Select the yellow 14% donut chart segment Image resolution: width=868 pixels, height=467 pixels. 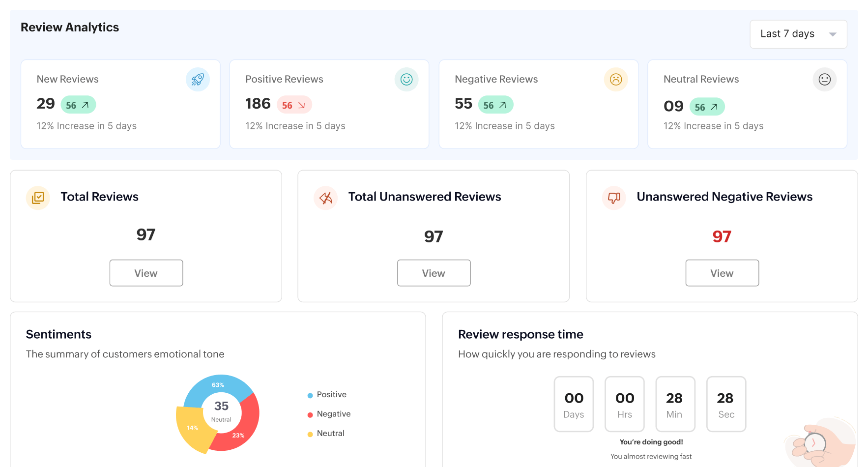tap(193, 428)
